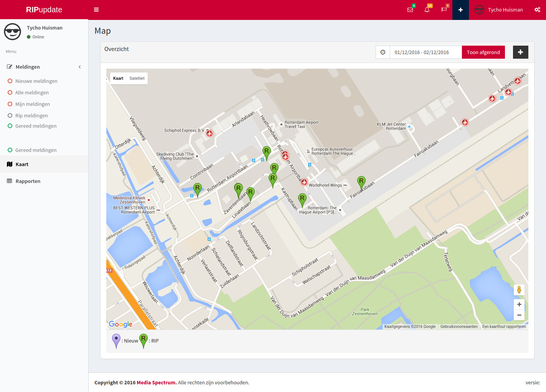
Task: Click the red airport icon near Schiphol Express
Action: (209, 133)
